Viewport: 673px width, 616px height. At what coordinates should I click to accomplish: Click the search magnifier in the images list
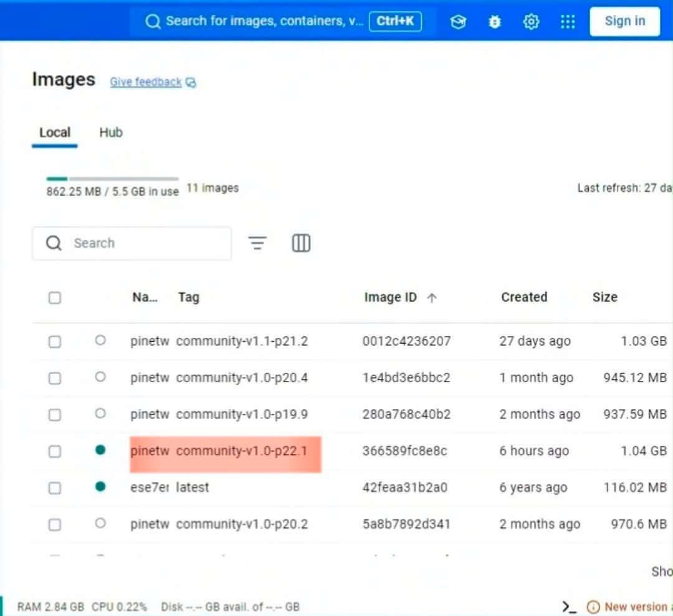click(x=53, y=243)
